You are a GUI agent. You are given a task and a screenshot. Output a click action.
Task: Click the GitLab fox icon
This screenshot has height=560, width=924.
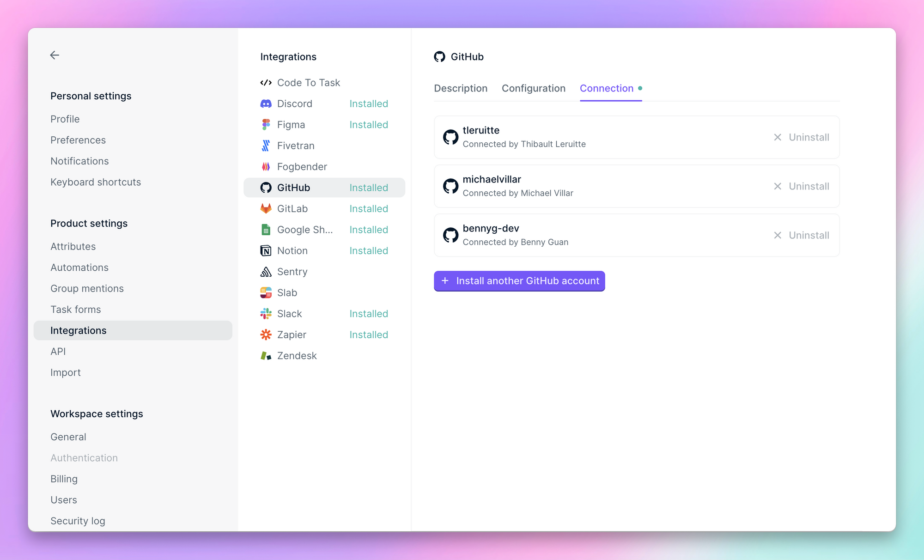click(x=266, y=209)
